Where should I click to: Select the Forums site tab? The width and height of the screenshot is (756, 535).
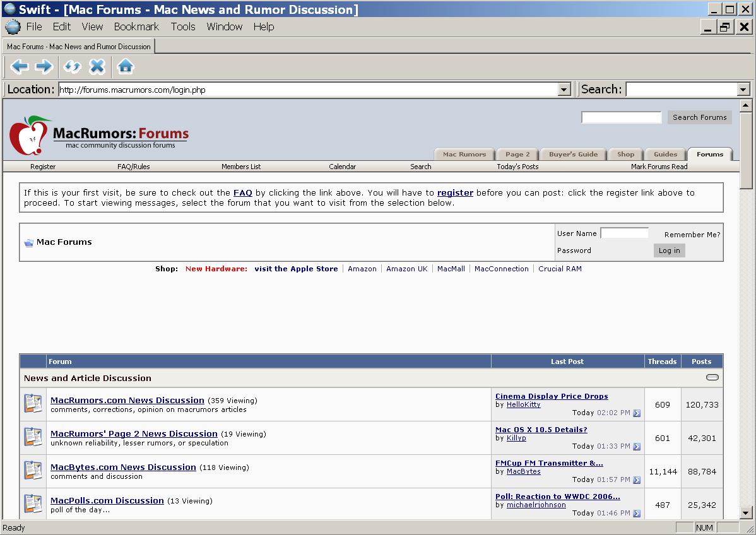click(x=710, y=154)
